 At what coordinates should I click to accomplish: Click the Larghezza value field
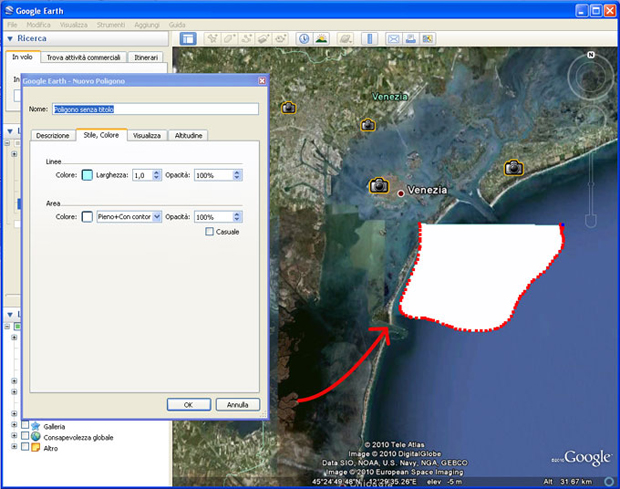[142, 175]
